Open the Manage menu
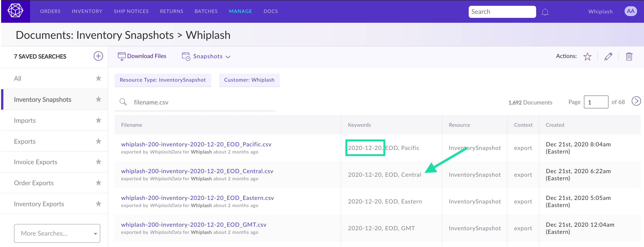 [240, 11]
